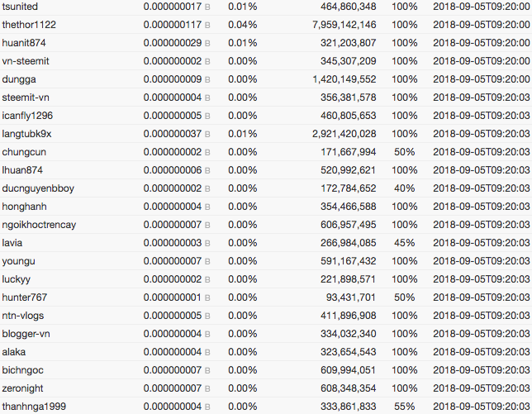Image resolution: width=532 pixels, height=414 pixels.
Task: Click the value 0.000000117 for thethor1122
Action: pos(173,25)
